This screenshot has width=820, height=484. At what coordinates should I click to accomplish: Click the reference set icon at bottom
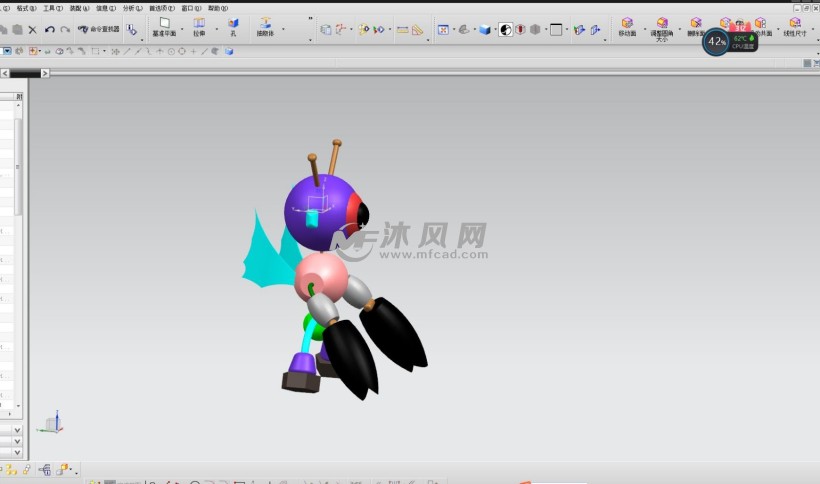(x=45, y=470)
